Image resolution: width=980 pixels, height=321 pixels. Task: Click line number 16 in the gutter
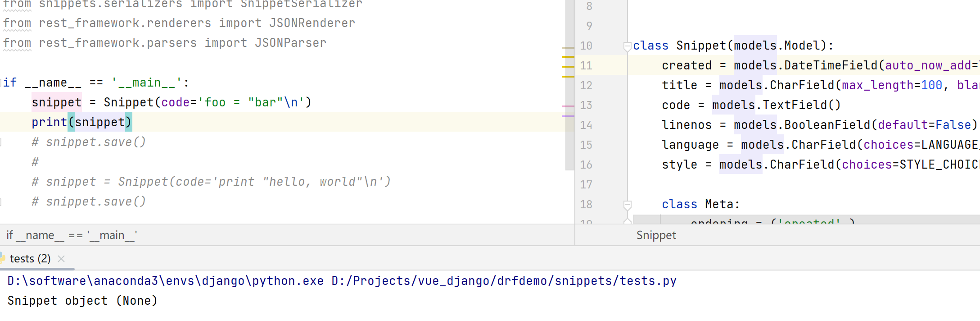[x=586, y=165]
